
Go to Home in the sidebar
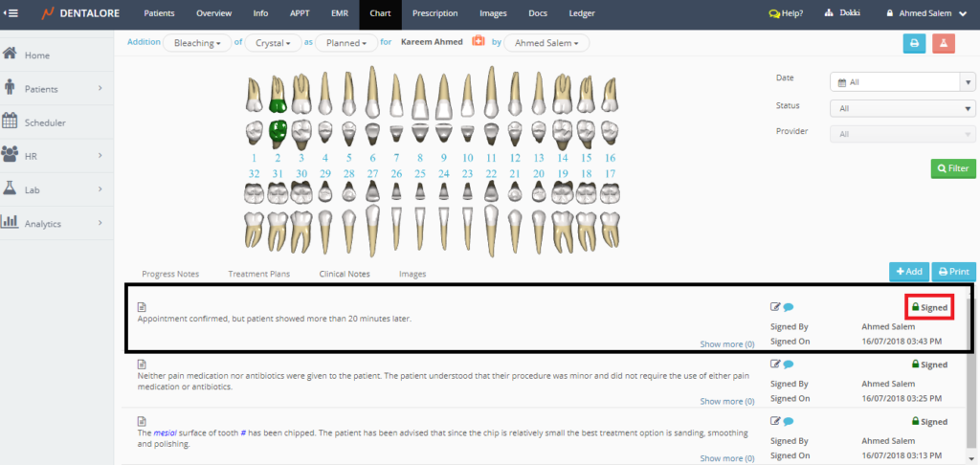point(37,55)
